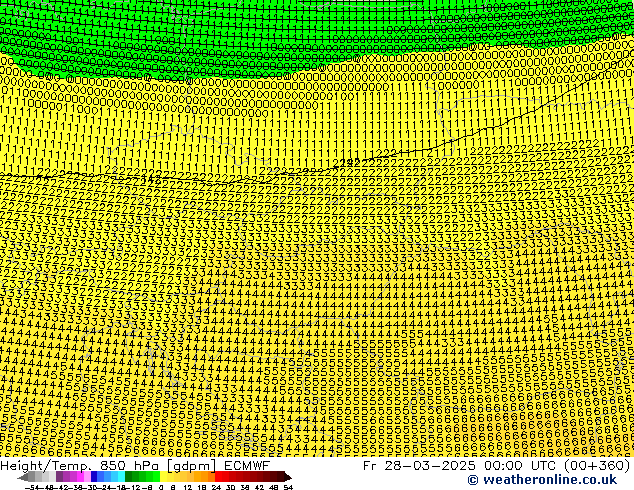The image size is (634, 490).
Task: Click the weatheronline.co.uk copyright link
Action: [x=544, y=480]
